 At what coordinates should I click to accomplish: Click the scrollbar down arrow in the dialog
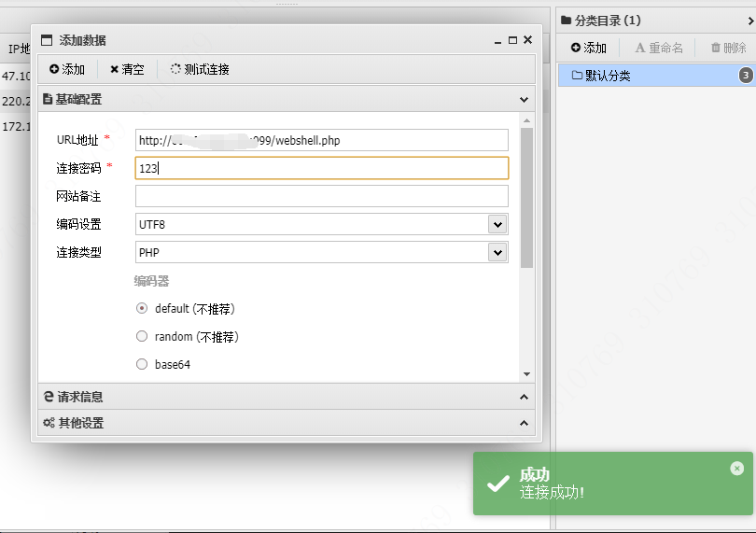tap(526, 374)
